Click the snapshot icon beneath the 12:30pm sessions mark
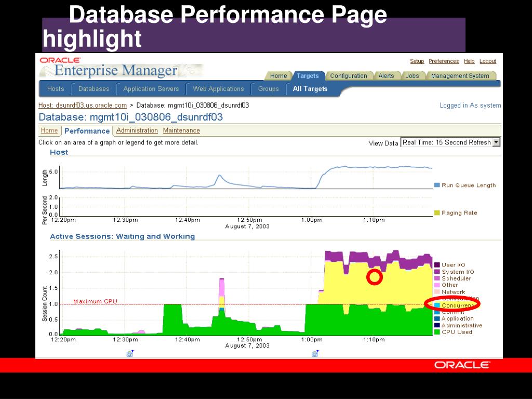 click(x=130, y=353)
